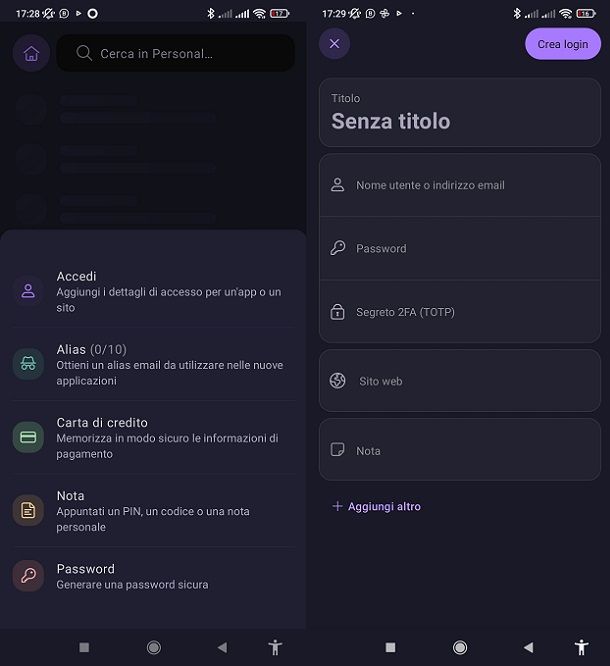Click the Accedi person icon

[x=28, y=291]
